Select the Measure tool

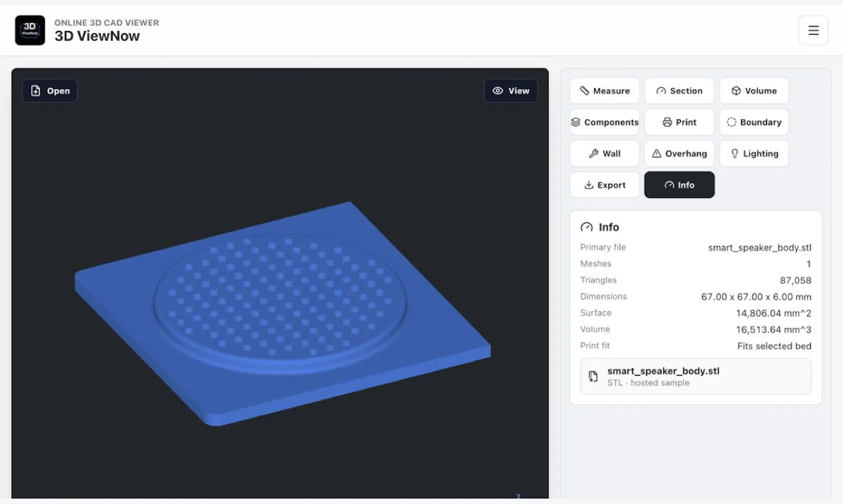pos(604,91)
